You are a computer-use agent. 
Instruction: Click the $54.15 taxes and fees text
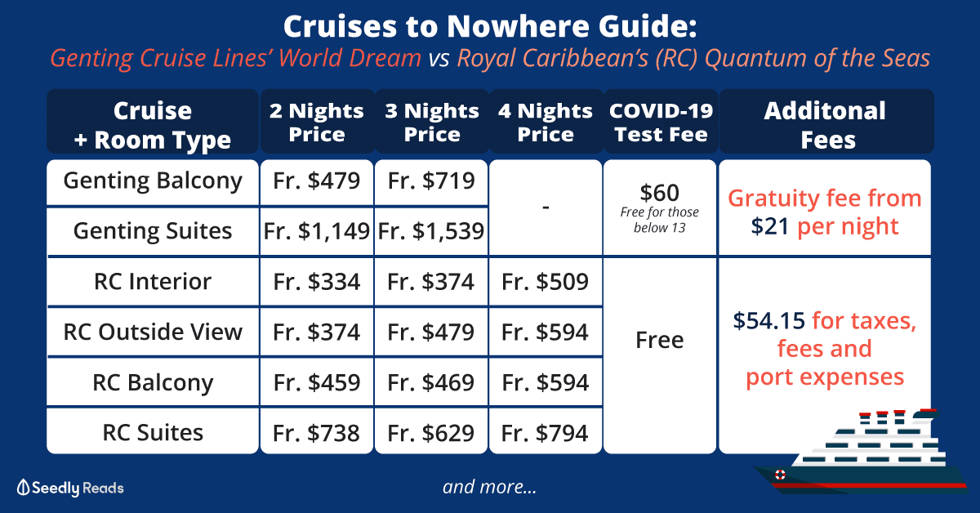[825, 349]
